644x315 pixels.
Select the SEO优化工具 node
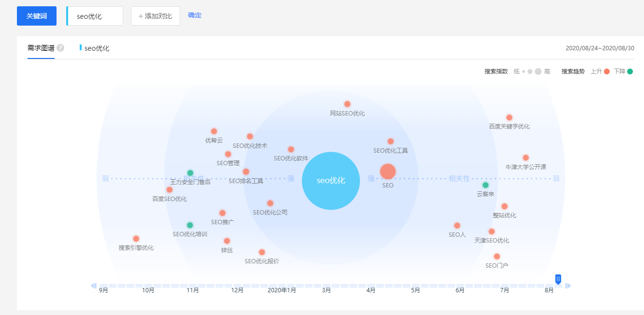[x=390, y=142]
